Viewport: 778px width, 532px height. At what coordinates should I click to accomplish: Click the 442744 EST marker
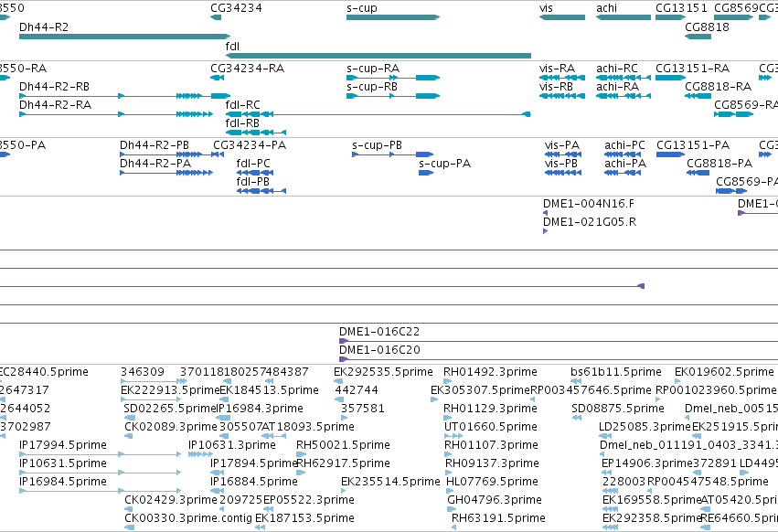coord(339,399)
